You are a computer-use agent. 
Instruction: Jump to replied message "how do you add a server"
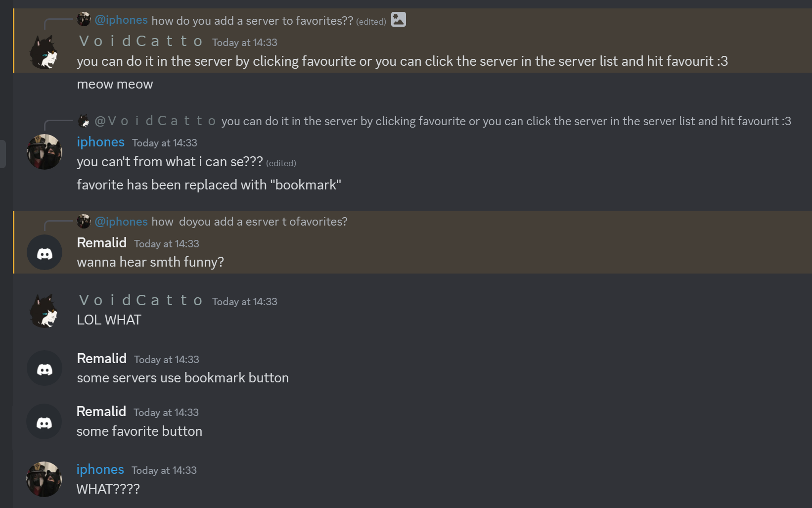click(x=252, y=21)
